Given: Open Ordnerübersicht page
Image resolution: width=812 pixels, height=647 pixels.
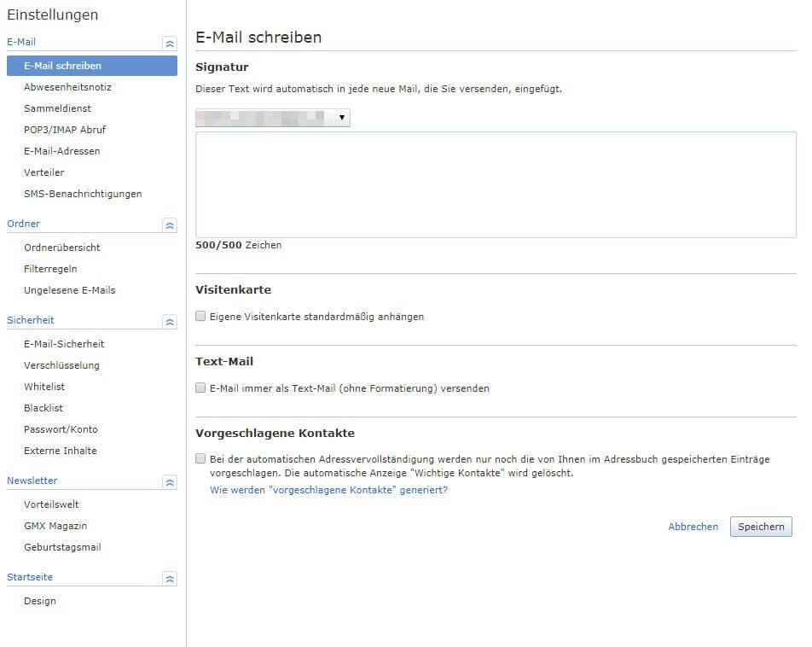Looking at the screenshot, I should pyautogui.click(x=61, y=248).
